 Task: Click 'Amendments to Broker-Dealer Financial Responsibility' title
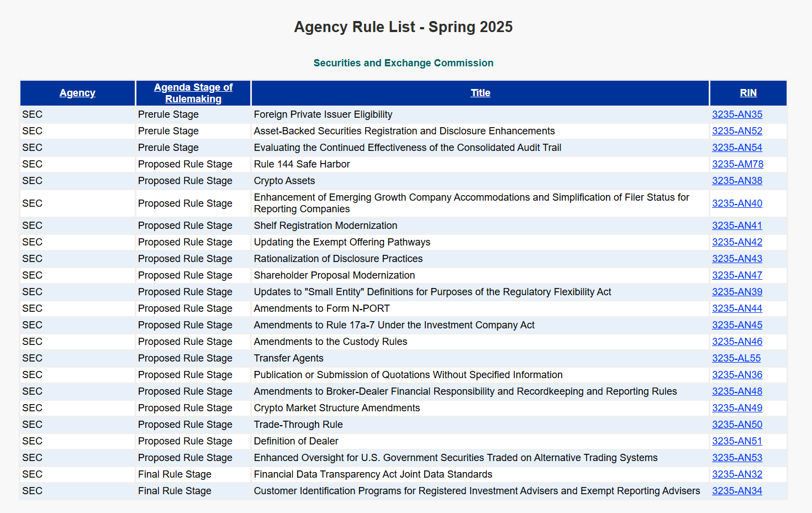pos(465,391)
